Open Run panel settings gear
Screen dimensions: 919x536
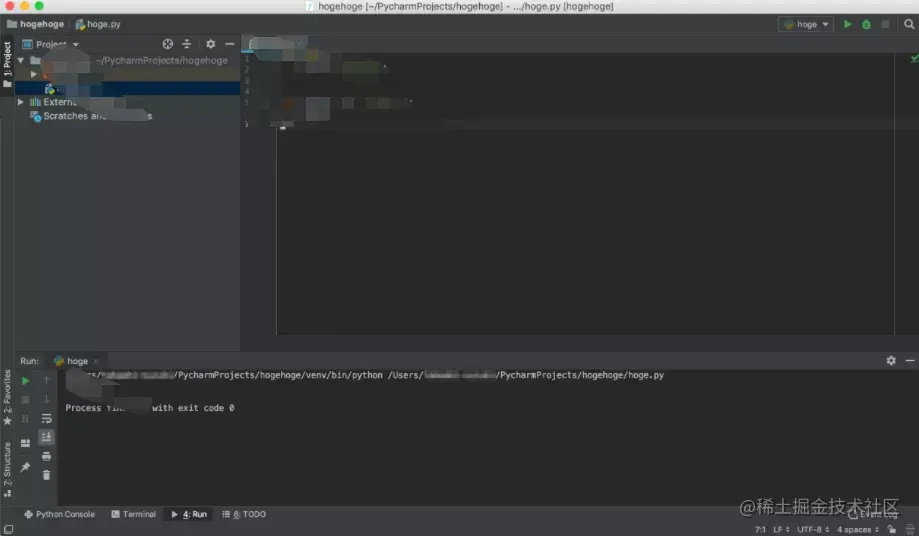pos(891,360)
